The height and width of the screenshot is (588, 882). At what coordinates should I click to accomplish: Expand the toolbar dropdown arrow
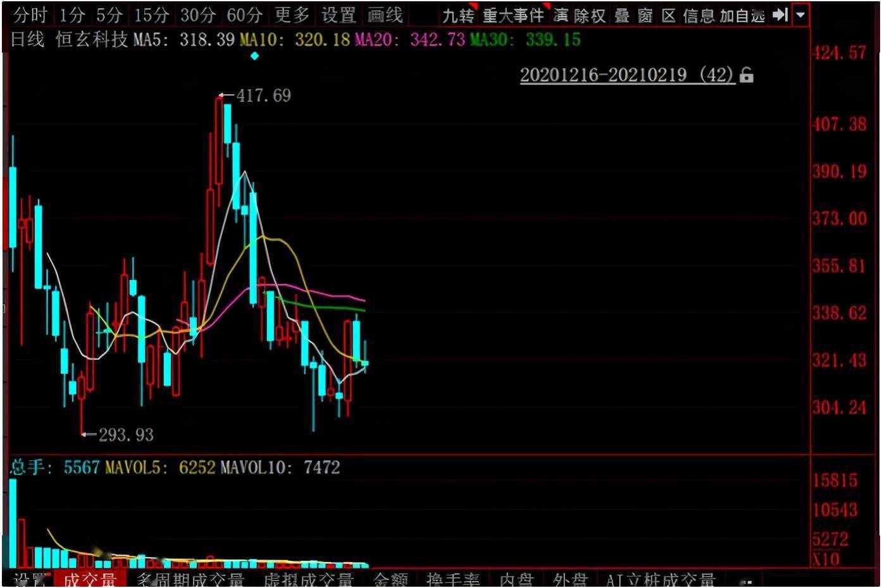click(x=801, y=15)
